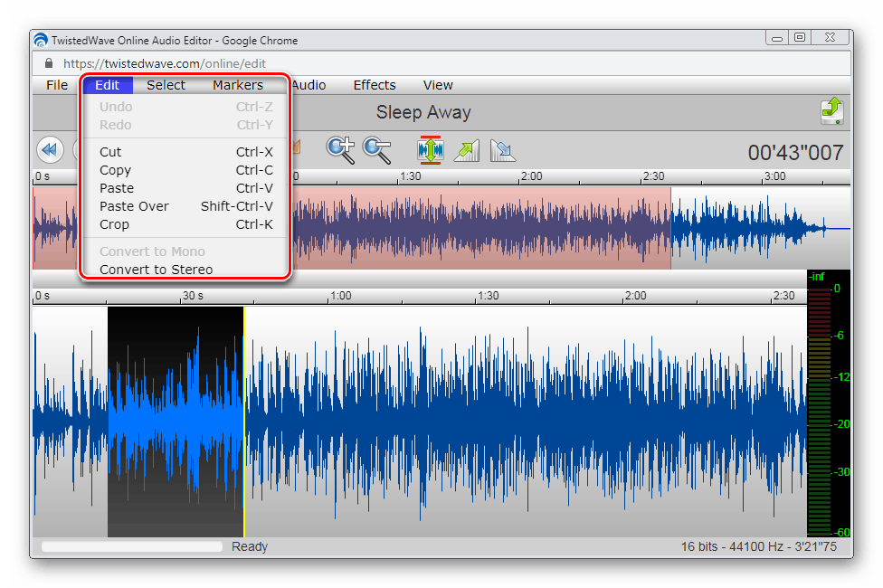Screen dimensions: 883x588
Task: Open the File menu
Action: pyautogui.click(x=57, y=85)
